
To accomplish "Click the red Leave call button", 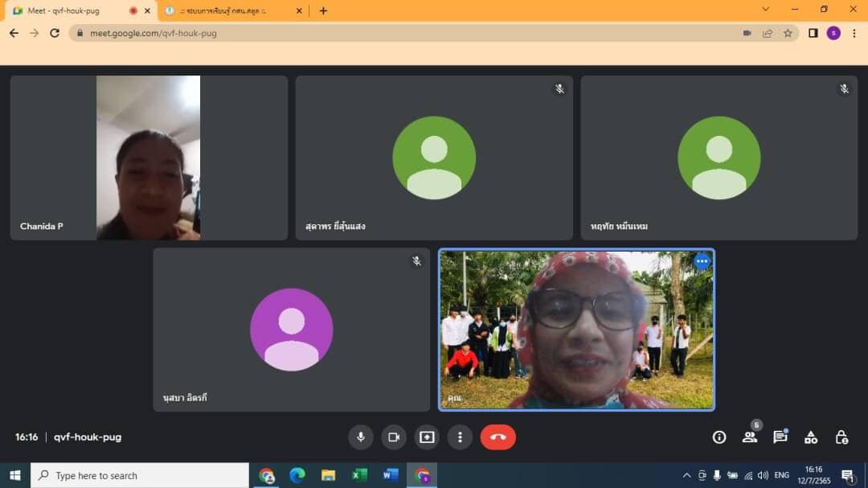I will pos(498,437).
